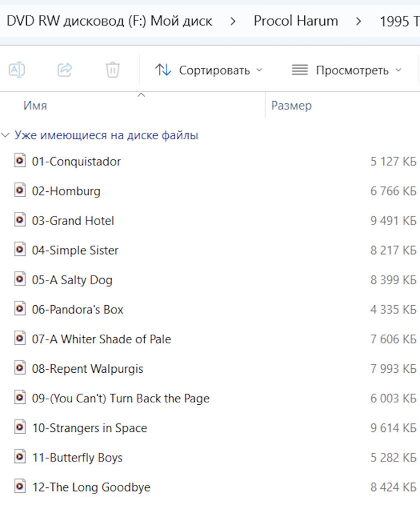Select the group header 'Уже имеющиеся на диске файлы'

(106, 135)
